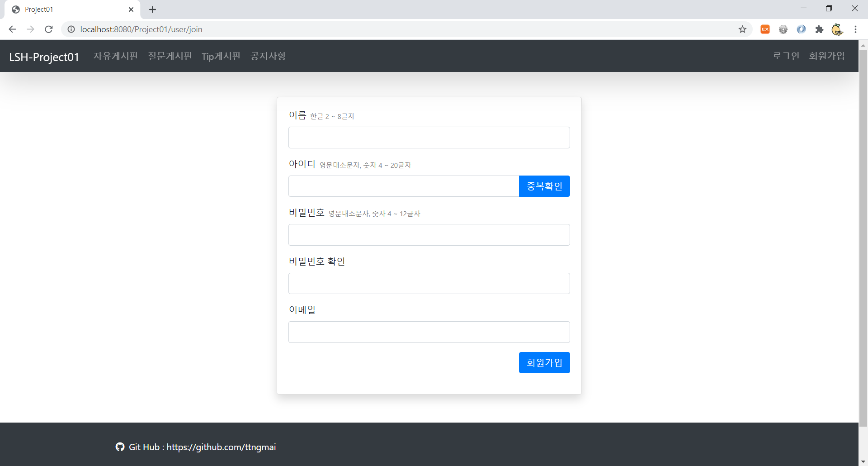This screenshot has height=466, width=868.
Task: Click the 한글 2 ~ 8글자 hint text
Action: (332, 117)
